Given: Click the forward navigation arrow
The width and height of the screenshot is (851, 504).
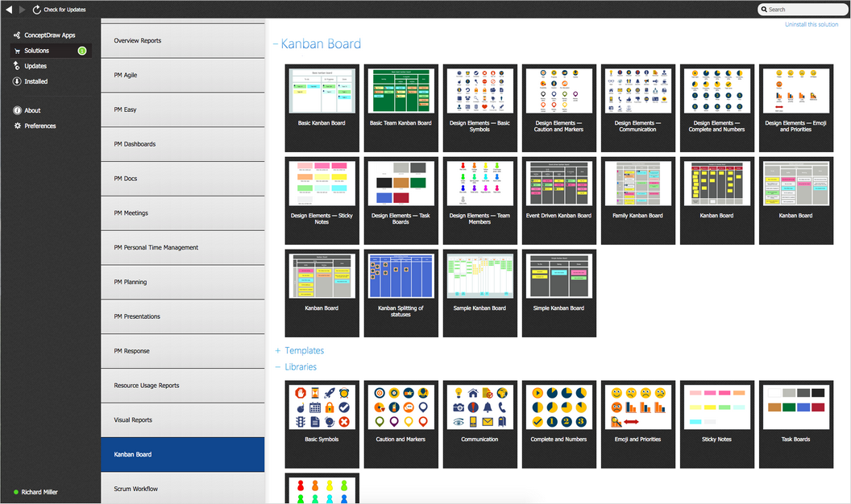Looking at the screenshot, I should coord(23,9).
